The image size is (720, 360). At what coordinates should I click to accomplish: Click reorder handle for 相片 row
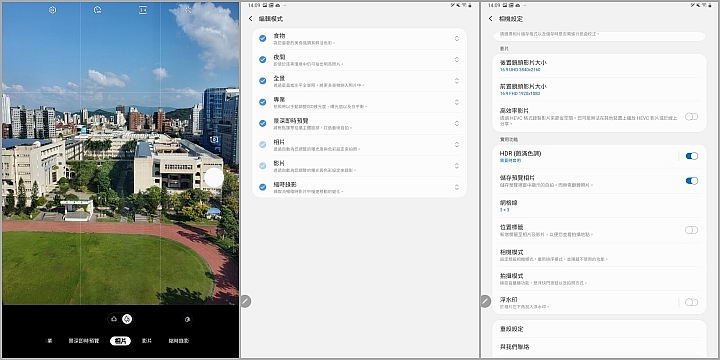(457, 144)
